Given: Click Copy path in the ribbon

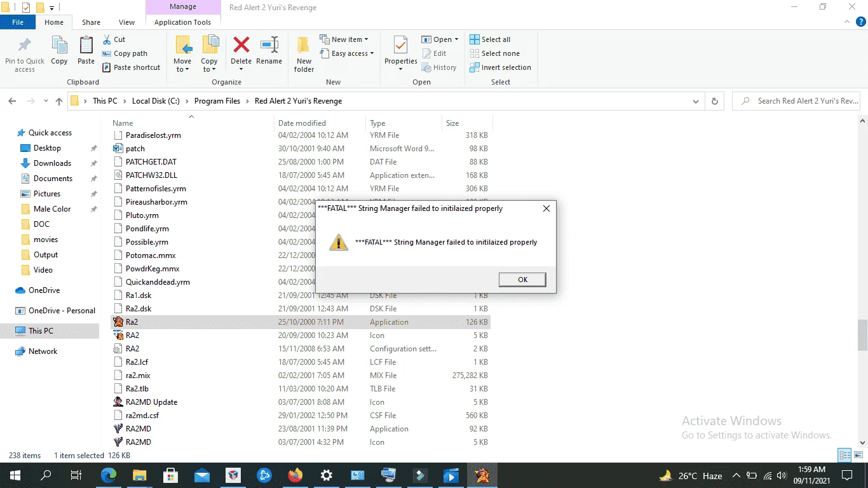Looking at the screenshot, I should [x=125, y=53].
